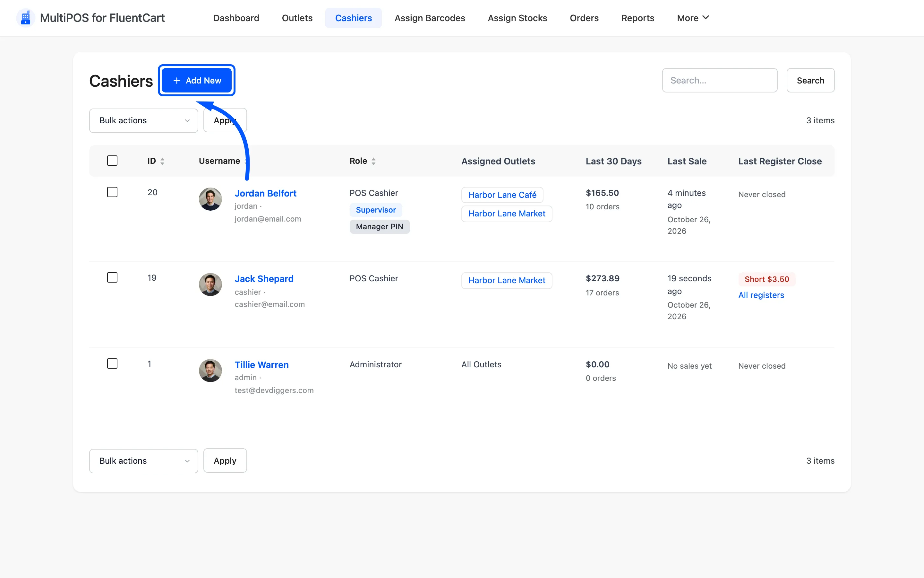The image size is (924, 578).
Task: Check the Jack Shepard row checkbox
Action: pos(112,277)
